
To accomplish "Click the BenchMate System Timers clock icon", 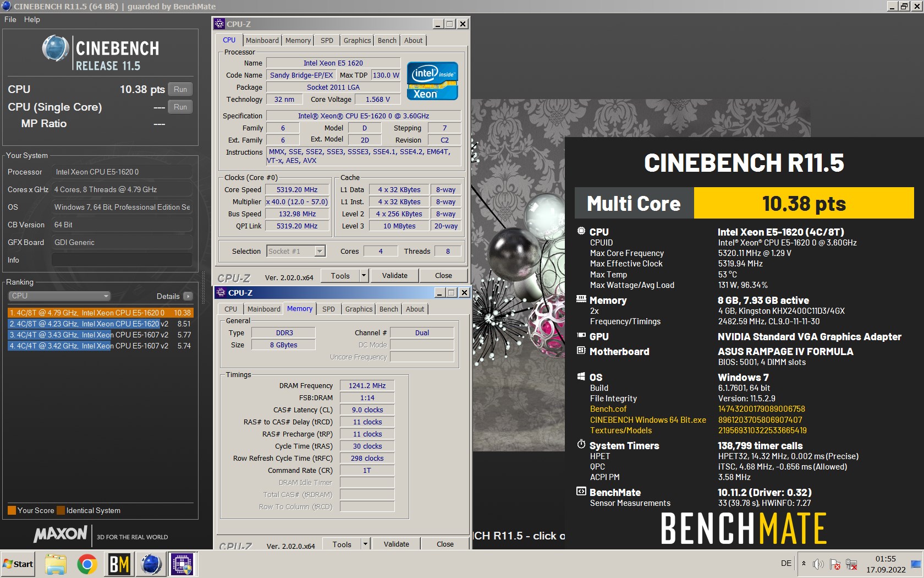I will coord(581,444).
